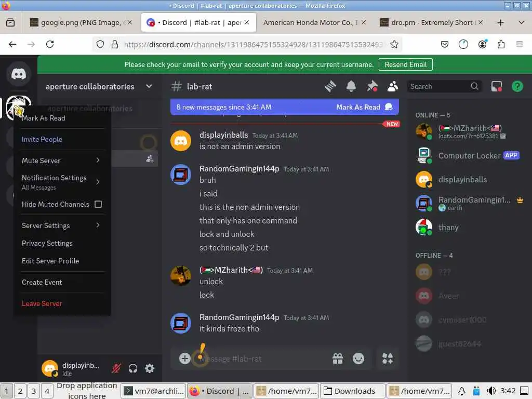Open the apps launcher icon in message bar

pos(388,358)
